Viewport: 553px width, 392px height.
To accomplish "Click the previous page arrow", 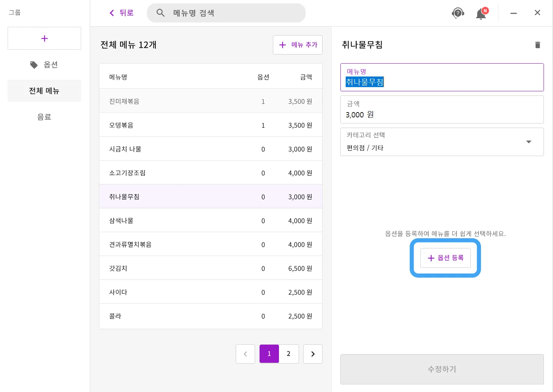I will (245, 354).
